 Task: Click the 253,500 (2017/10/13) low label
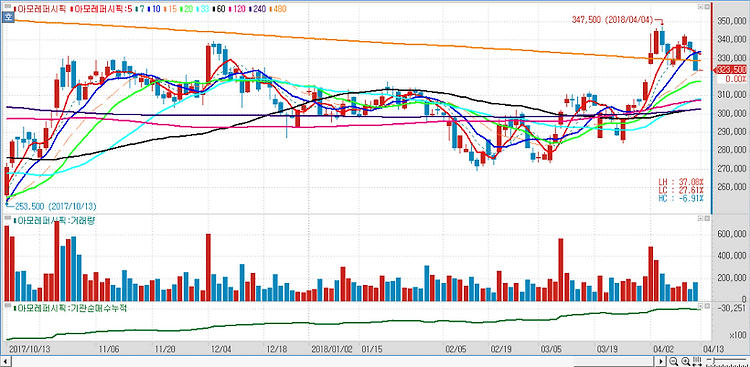pos(54,206)
